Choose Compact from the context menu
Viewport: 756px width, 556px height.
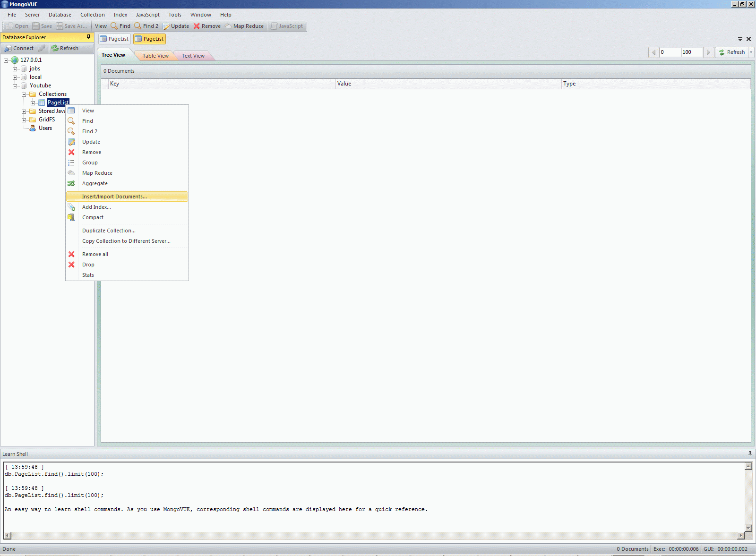tap(127, 217)
